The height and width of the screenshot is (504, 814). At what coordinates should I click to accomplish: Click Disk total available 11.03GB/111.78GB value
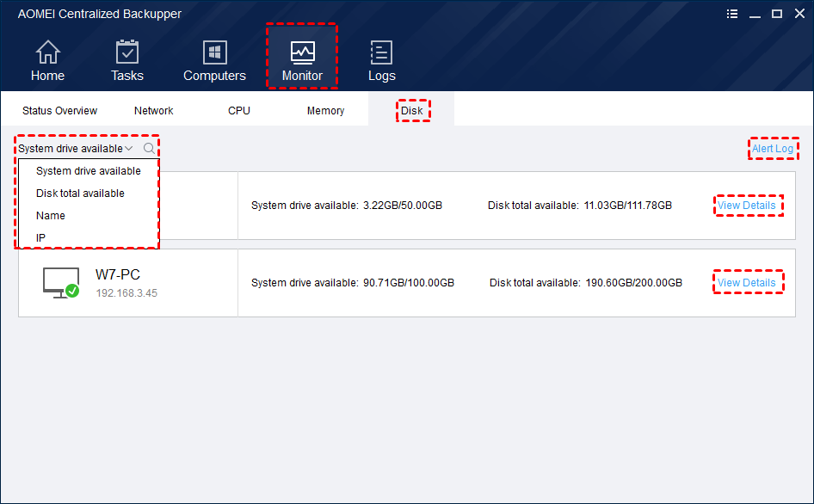tap(627, 206)
